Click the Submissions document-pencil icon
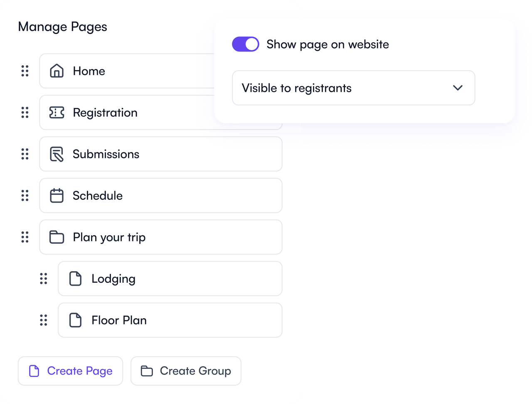 tap(57, 154)
